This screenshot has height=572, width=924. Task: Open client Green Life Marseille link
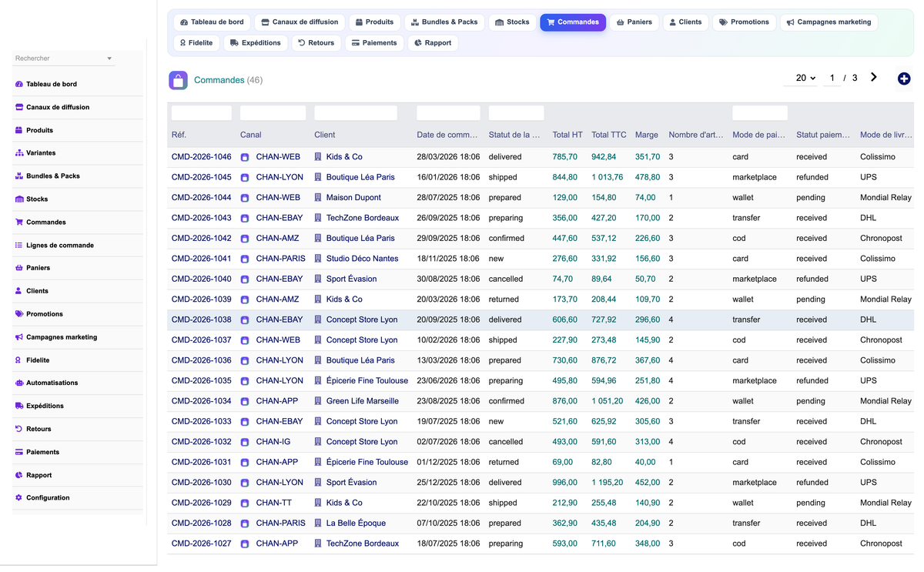click(x=363, y=401)
